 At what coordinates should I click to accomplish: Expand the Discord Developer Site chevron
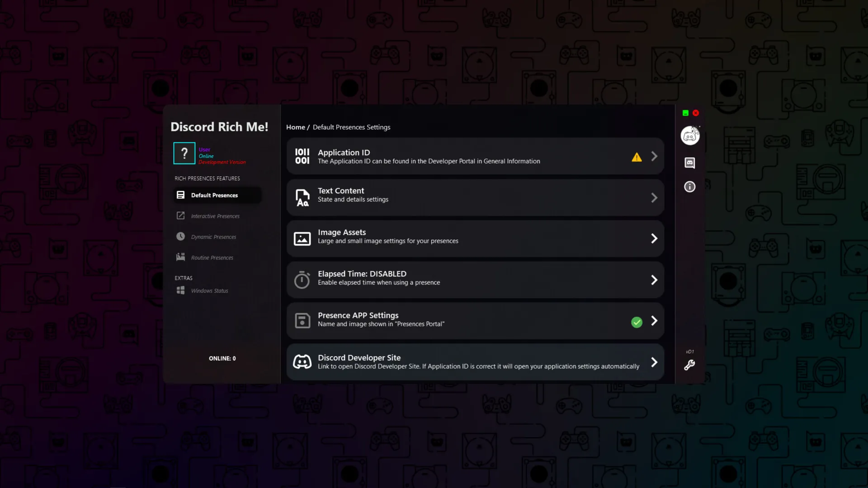coord(654,362)
